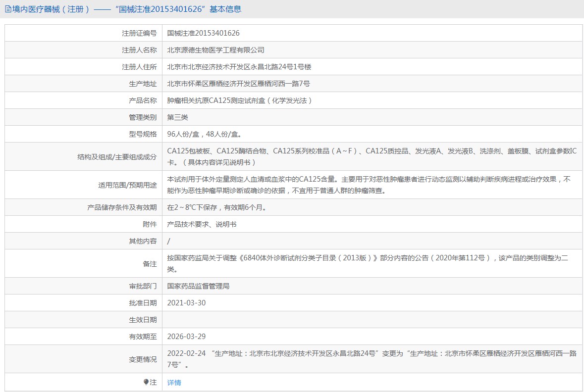
Task: Click the attachment text 产品技术要求、说明书
Action: (x=202, y=224)
